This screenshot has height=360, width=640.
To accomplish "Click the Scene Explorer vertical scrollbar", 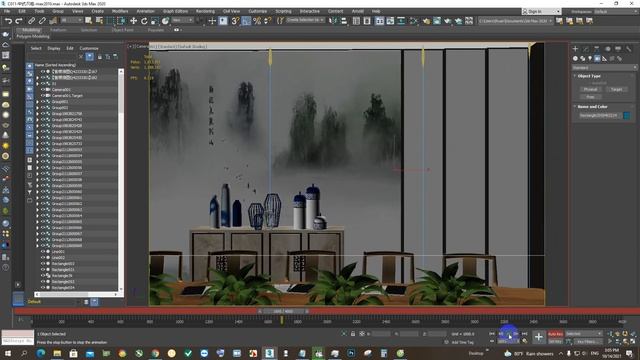I will point(121,180).
